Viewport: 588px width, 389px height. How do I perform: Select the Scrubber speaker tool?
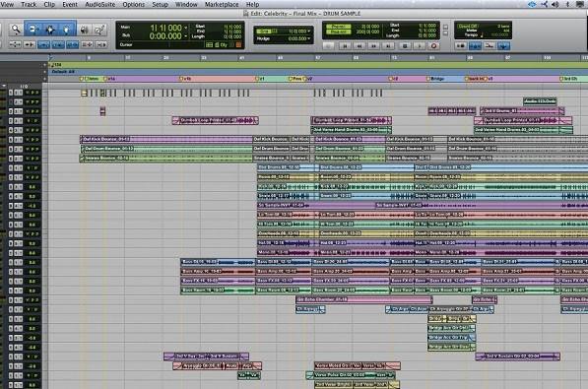point(85,30)
